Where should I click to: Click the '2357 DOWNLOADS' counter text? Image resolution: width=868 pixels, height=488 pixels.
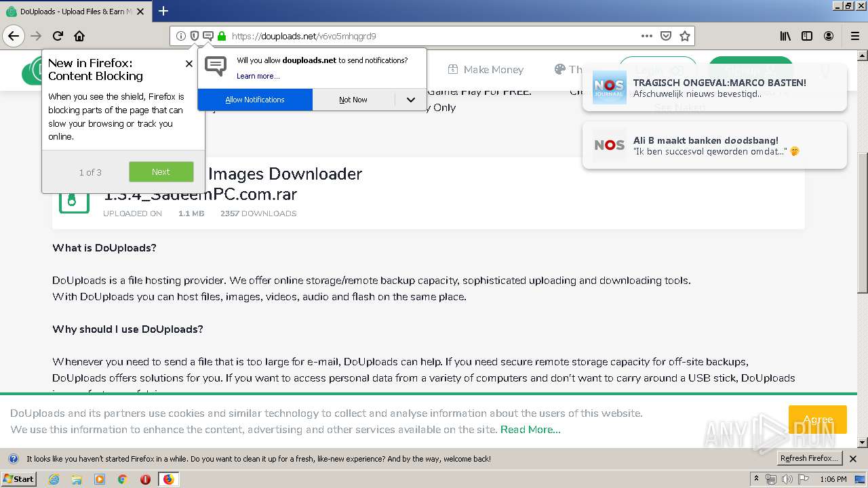(258, 213)
